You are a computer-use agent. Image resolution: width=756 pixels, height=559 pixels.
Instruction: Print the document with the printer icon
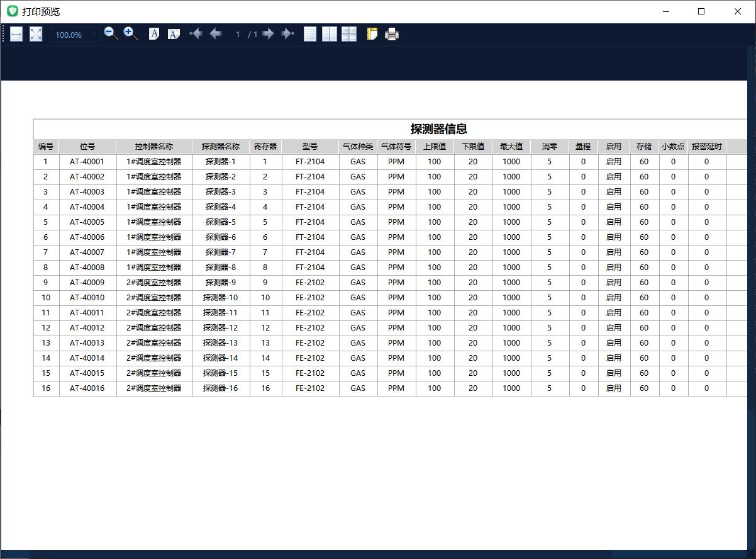[x=392, y=34]
